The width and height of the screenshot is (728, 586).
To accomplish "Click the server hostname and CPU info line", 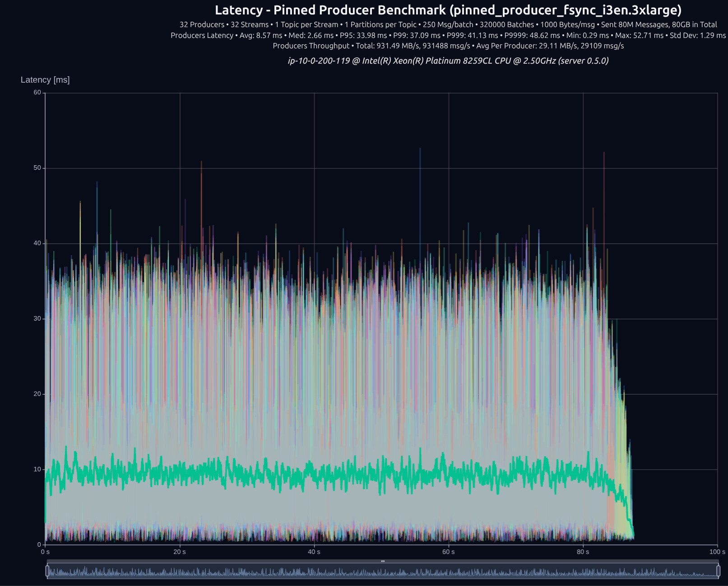I will point(448,60).
